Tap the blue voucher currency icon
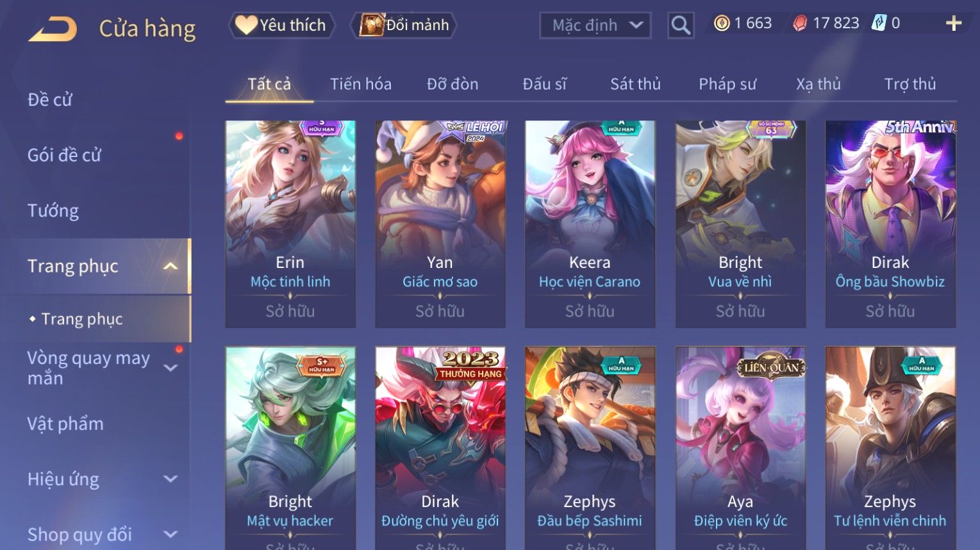The image size is (980, 550). [x=879, y=24]
